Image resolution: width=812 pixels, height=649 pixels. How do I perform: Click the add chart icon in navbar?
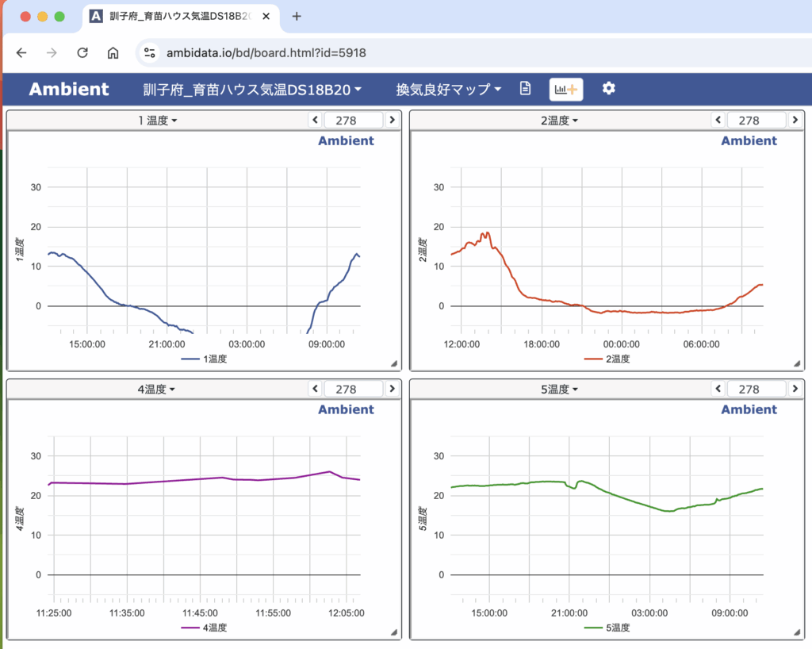(x=566, y=89)
